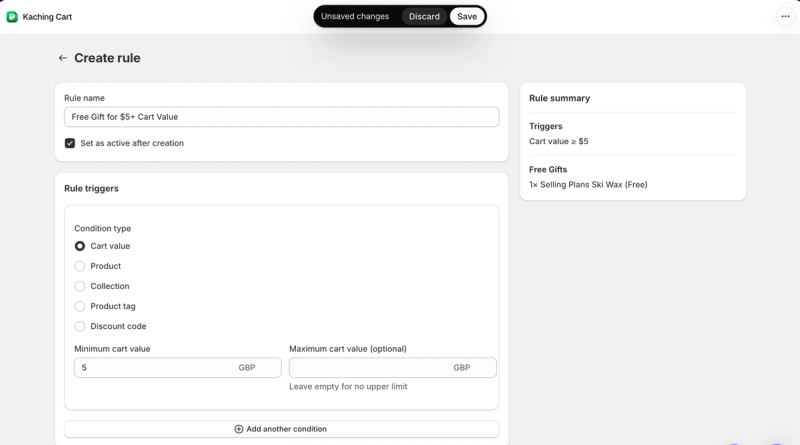Click the Rule summary heading

559,98
